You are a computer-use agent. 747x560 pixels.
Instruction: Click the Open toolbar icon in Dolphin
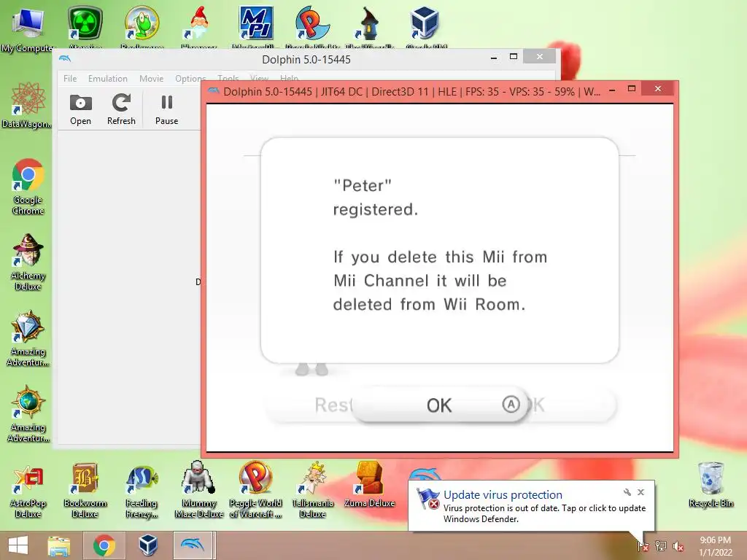(x=80, y=109)
